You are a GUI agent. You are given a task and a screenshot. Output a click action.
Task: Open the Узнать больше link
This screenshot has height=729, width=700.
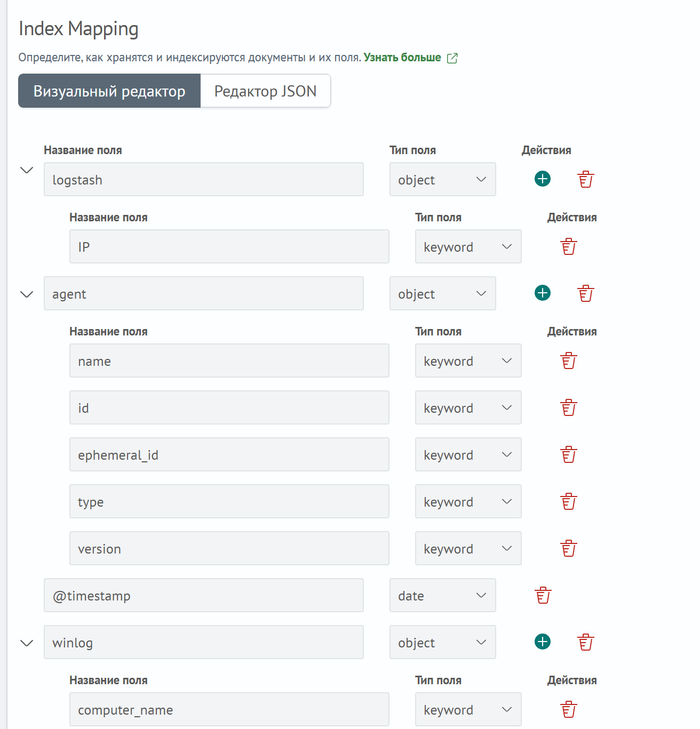402,58
